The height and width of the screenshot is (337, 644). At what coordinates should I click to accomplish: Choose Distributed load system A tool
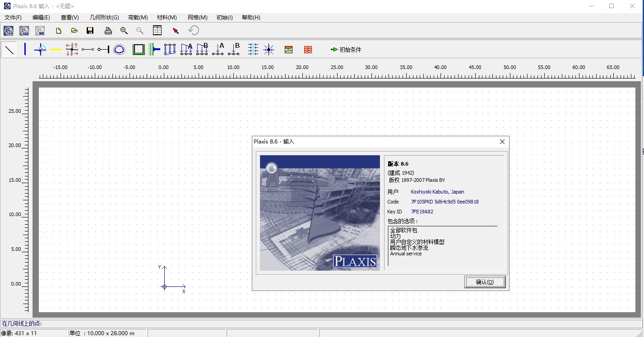(x=186, y=49)
